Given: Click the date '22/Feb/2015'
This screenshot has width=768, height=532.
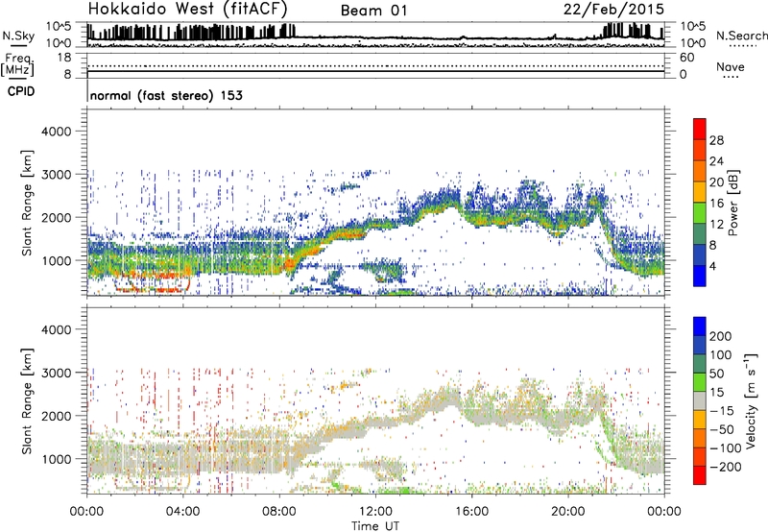Looking at the screenshot, I should 613,10.
